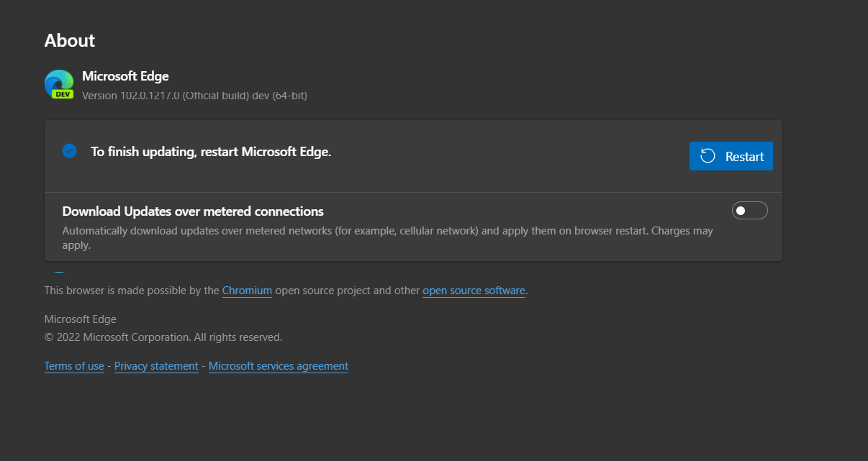This screenshot has width=868, height=461.
Task: Click the 'To finish updating' message
Action: coord(211,152)
